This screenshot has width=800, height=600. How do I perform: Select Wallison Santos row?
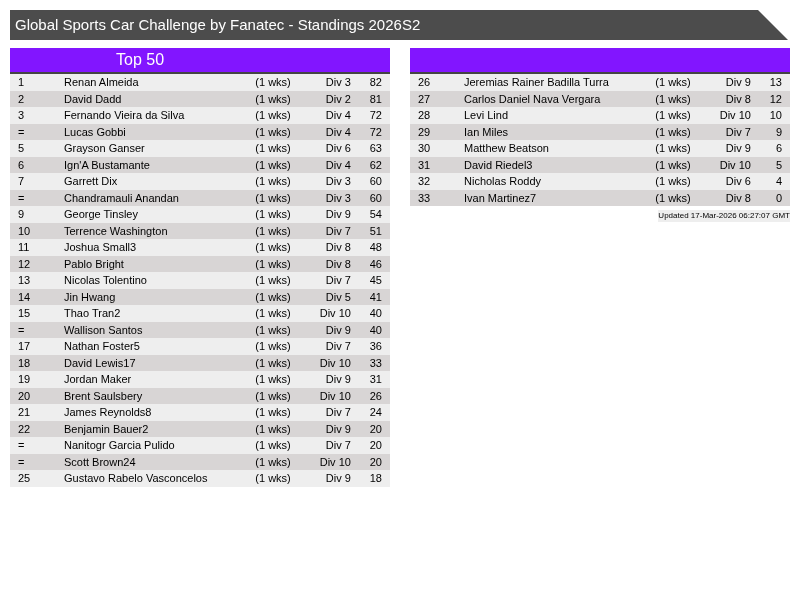[103, 330]
